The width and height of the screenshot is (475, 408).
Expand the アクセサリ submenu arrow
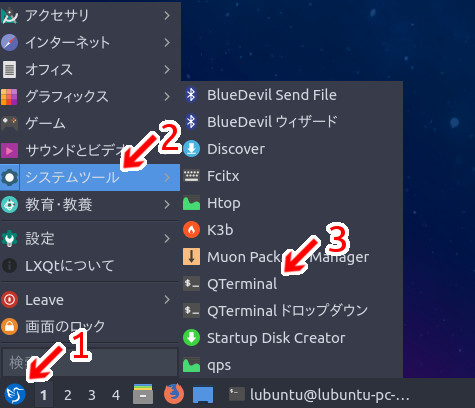[x=167, y=15]
